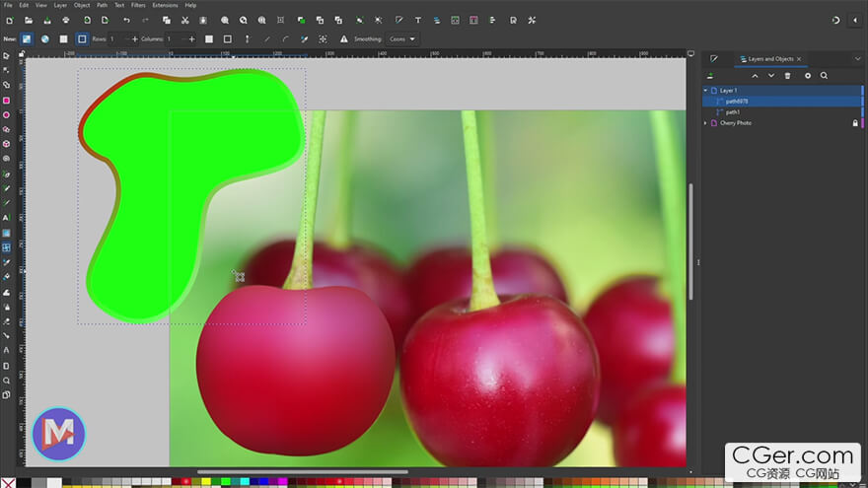Expand the Cherry Photo layer arrow
This screenshot has width=868, height=488.
coord(705,123)
